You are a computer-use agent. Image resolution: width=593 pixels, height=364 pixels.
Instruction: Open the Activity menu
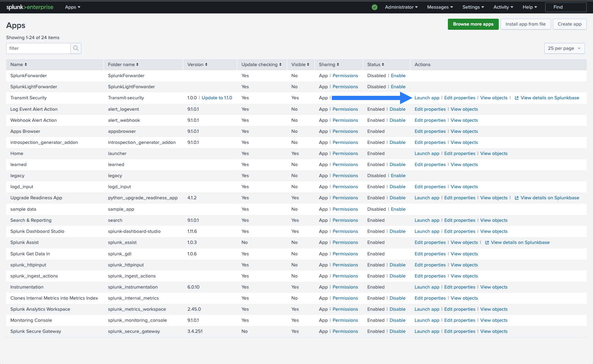click(503, 7)
